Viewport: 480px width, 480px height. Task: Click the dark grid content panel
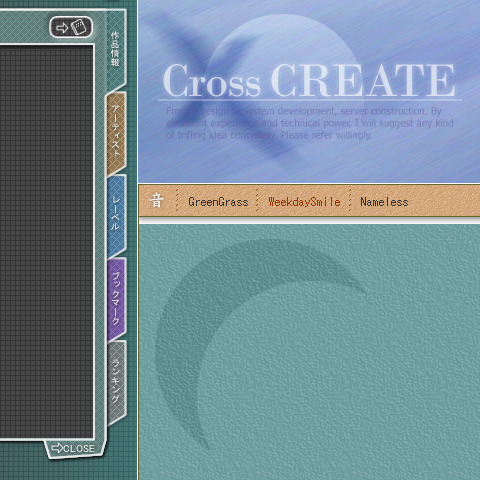46,241
